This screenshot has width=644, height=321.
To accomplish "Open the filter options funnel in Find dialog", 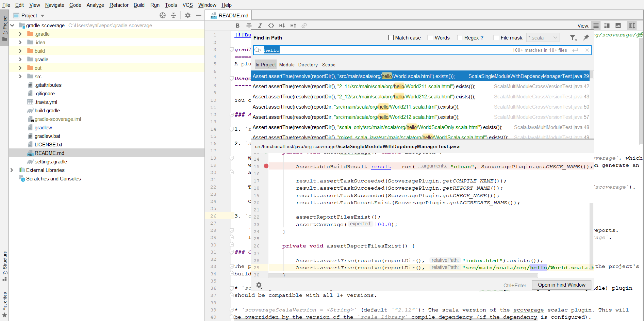I will tap(574, 37).
